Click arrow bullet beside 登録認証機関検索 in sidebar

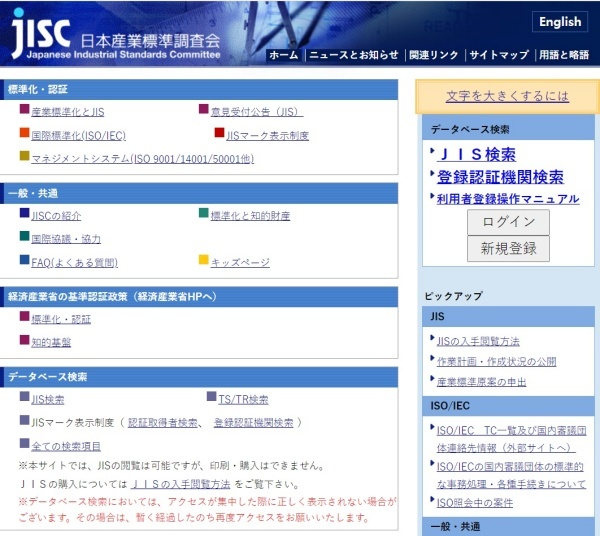[432, 174]
